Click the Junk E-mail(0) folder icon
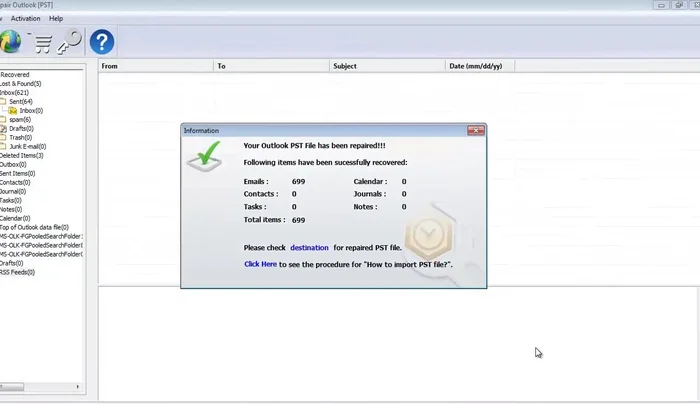700x404 pixels. coord(3,146)
